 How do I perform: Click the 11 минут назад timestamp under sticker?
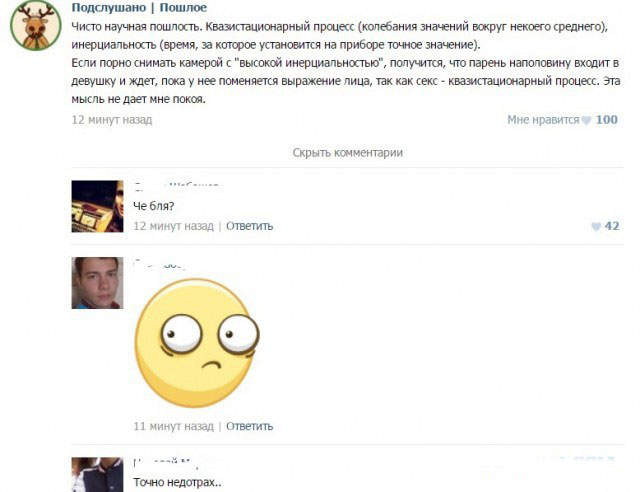coord(173,426)
